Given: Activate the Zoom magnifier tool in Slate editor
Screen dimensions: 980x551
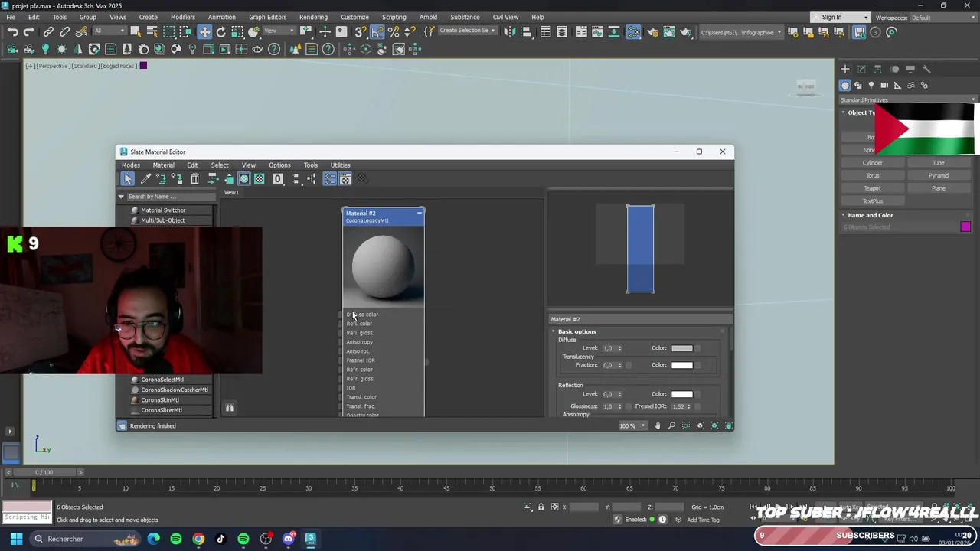Looking at the screenshot, I should coord(671,426).
